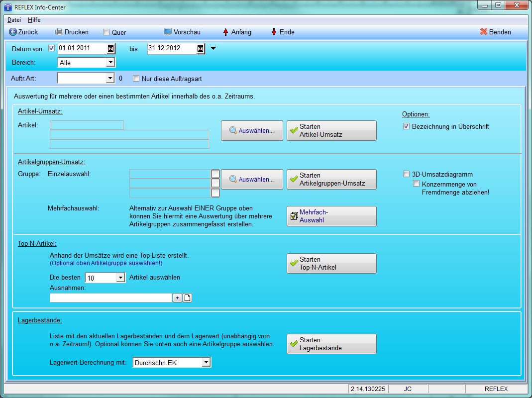The height and width of the screenshot is (398, 532).
Task: Open calendar picker for Datum von
Action: pos(111,49)
